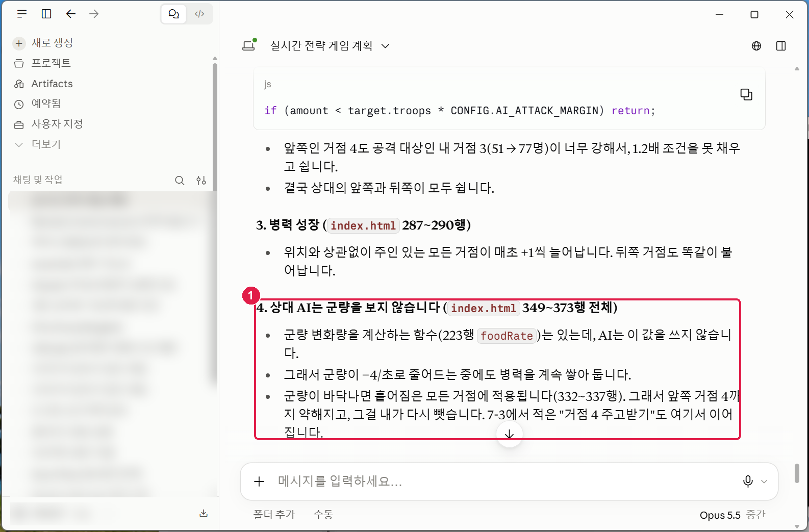Click the download icon at sidebar bottom
Image resolution: width=809 pixels, height=532 pixels.
[x=204, y=513]
